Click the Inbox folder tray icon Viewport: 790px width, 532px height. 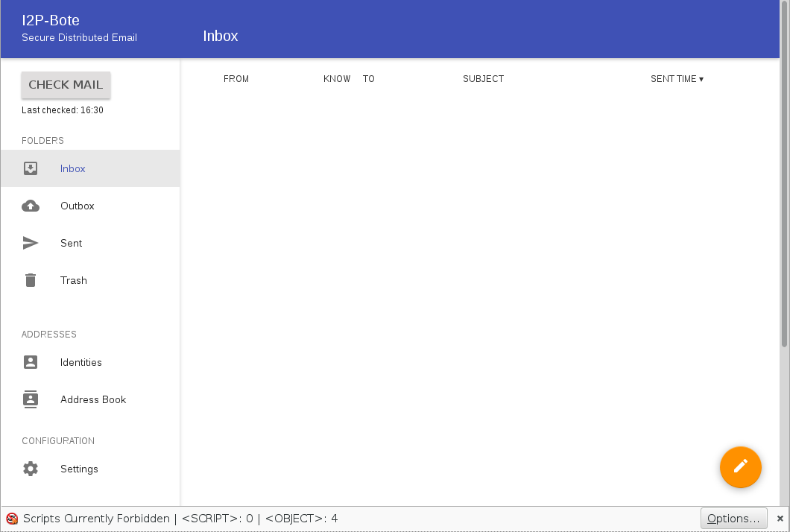(31, 168)
